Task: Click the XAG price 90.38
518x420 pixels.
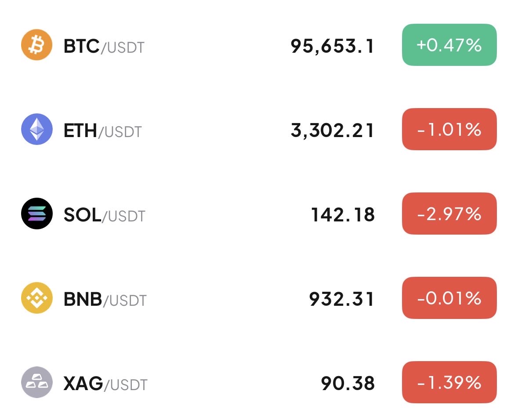Action: tap(348, 383)
